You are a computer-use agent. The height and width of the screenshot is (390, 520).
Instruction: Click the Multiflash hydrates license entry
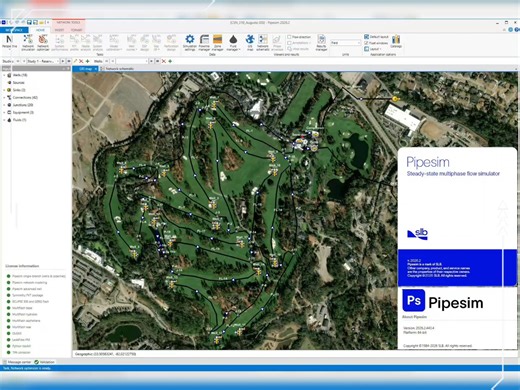[25, 314]
